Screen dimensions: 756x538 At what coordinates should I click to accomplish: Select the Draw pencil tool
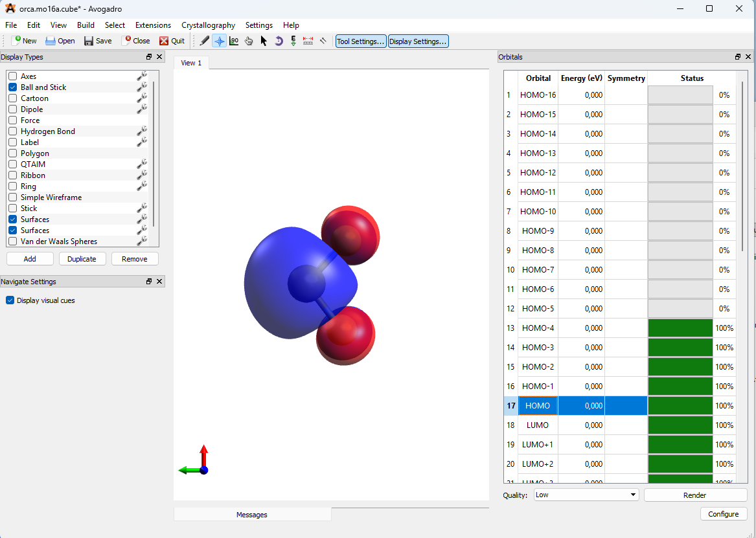205,41
